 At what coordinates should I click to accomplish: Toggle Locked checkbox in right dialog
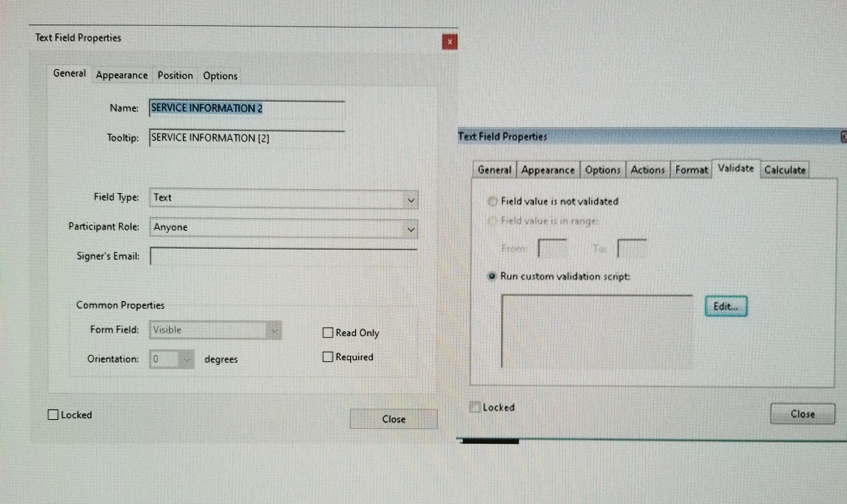point(474,407)
